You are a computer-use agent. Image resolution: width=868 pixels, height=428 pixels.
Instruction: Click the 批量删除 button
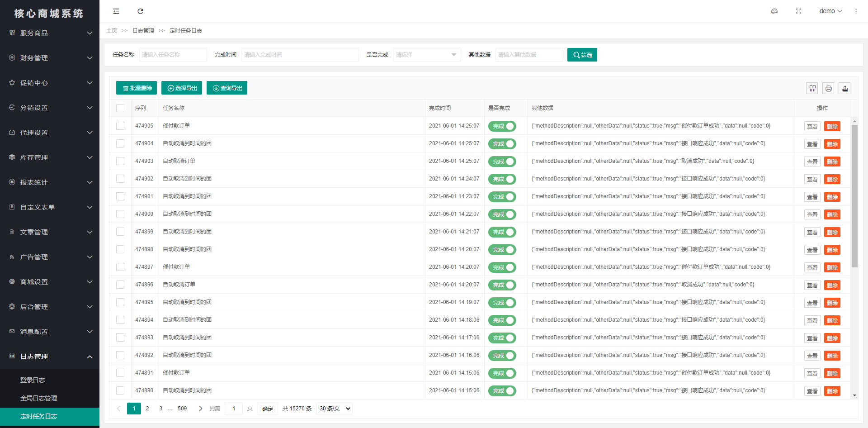pyautogui.click(x=137, y=88)
